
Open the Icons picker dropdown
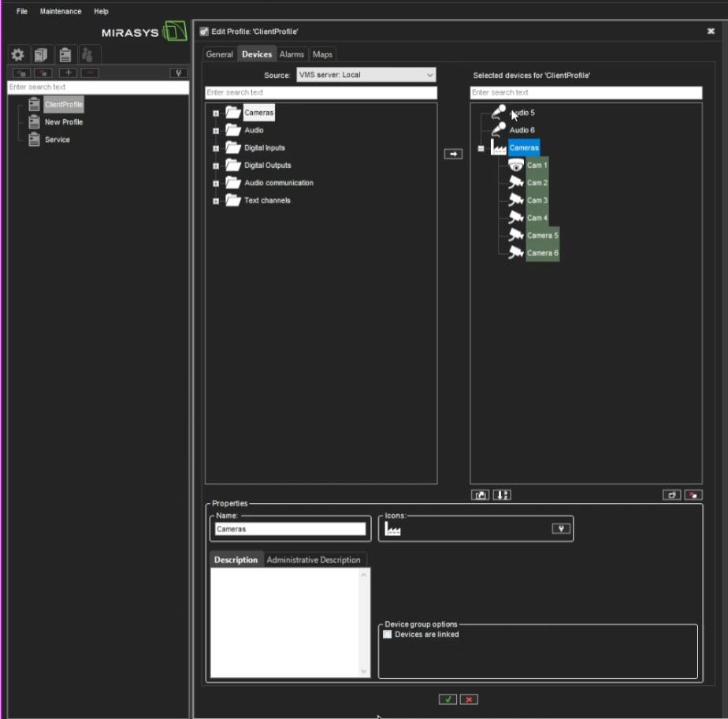(x=560, y=529)
